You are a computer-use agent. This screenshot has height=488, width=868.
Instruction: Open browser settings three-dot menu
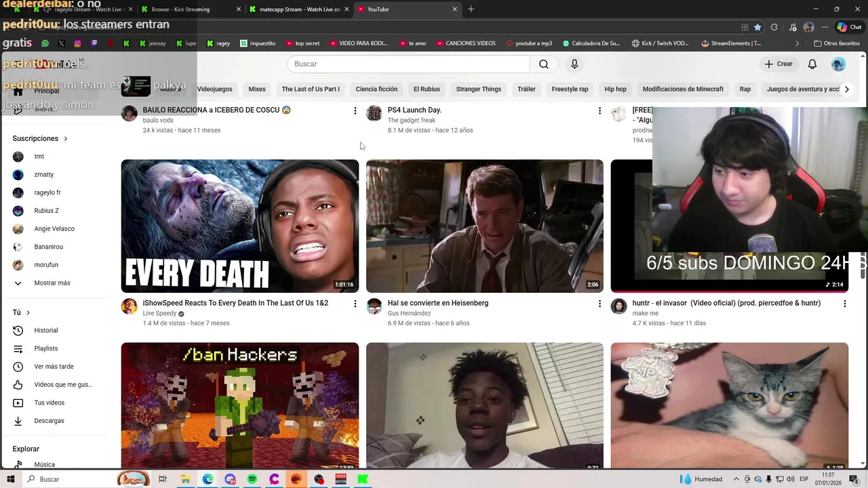coord(825,27)
